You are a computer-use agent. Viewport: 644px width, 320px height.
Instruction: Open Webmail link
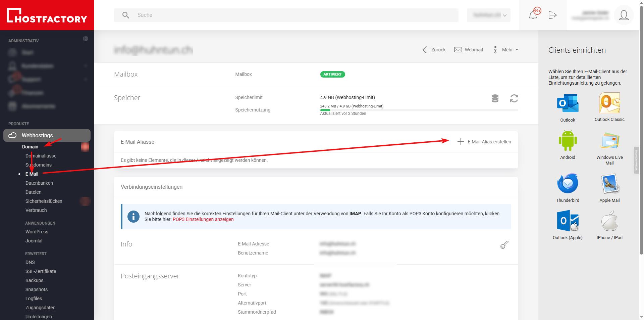(x=469, y=50)
